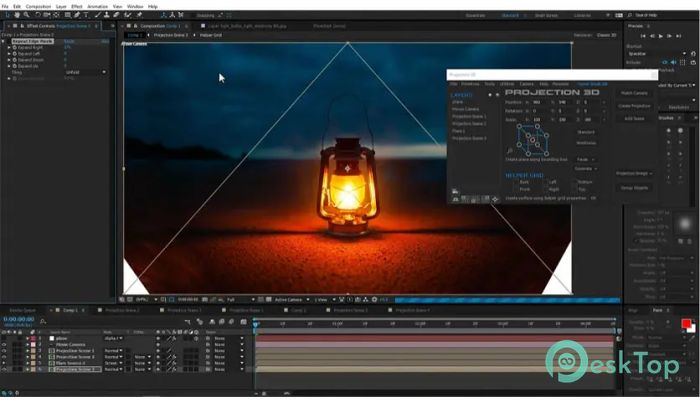The height and width of the screenshot is (400, 700).
Task: Select the Brush tool
Action: tap(97, 15)
